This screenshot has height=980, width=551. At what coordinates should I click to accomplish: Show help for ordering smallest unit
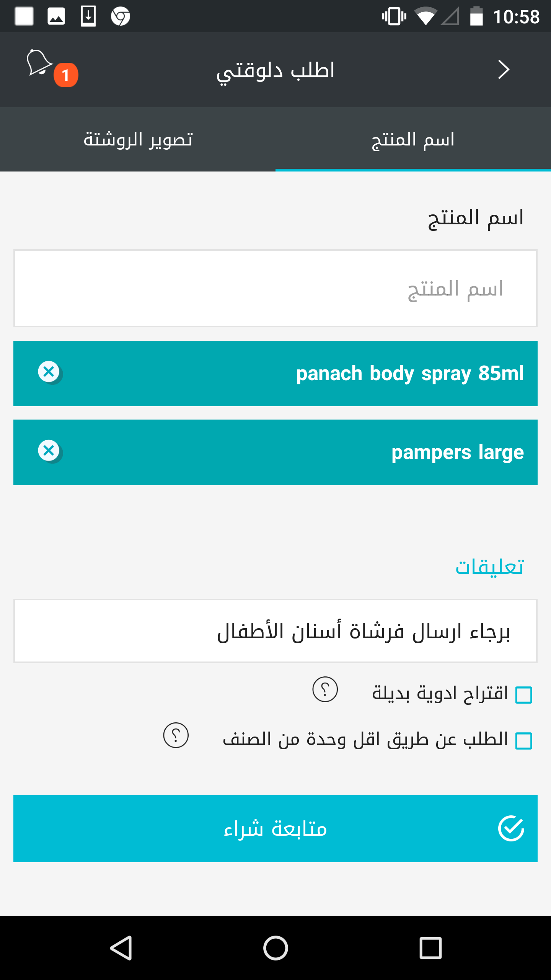(176, 735)
